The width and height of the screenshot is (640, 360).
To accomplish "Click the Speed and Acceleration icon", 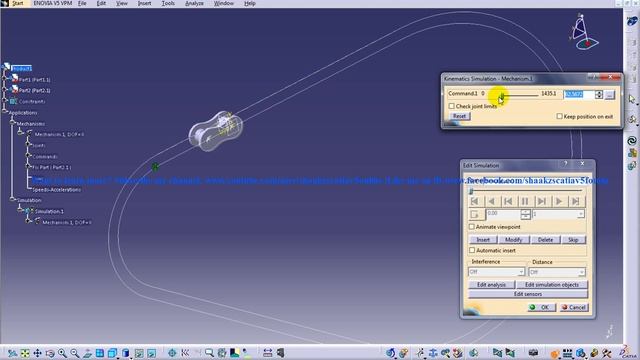I will click(x=458, y=353).
